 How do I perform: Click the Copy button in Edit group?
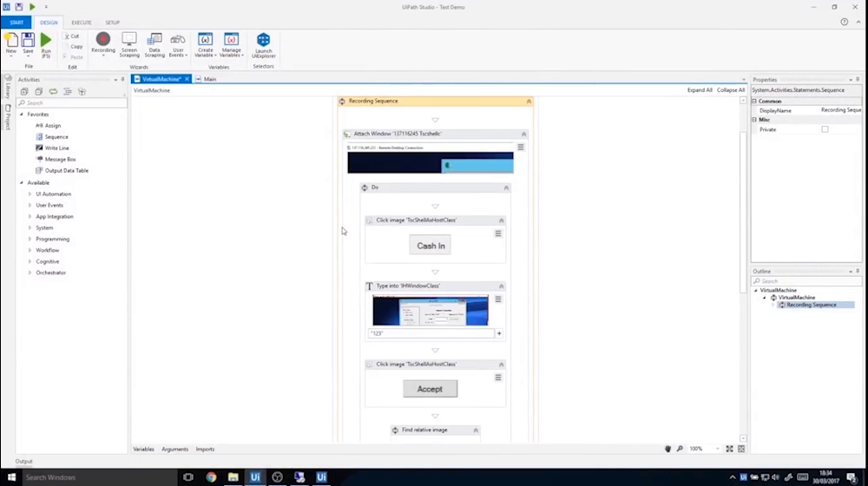pyautogui.click(x=73, y=47)
